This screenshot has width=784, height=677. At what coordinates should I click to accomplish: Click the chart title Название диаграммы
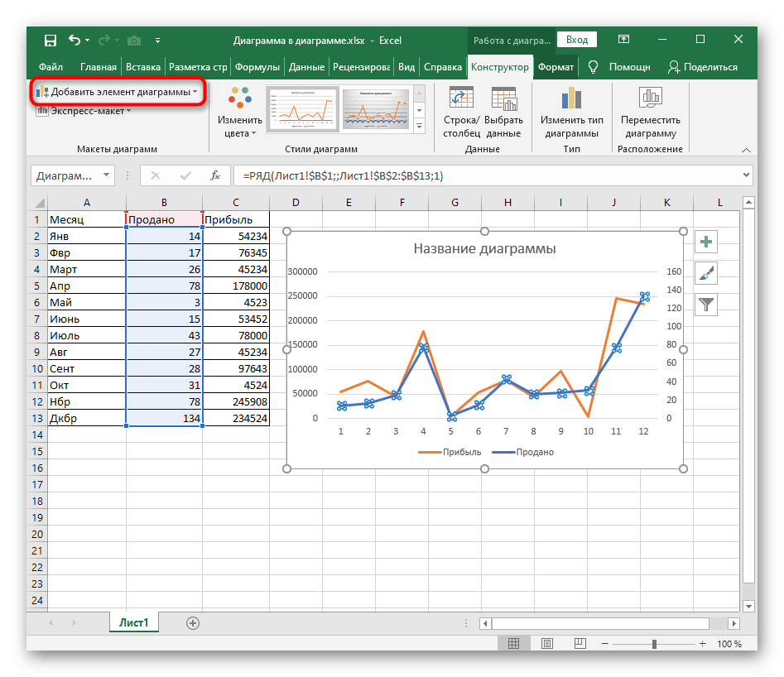point(484,249)
